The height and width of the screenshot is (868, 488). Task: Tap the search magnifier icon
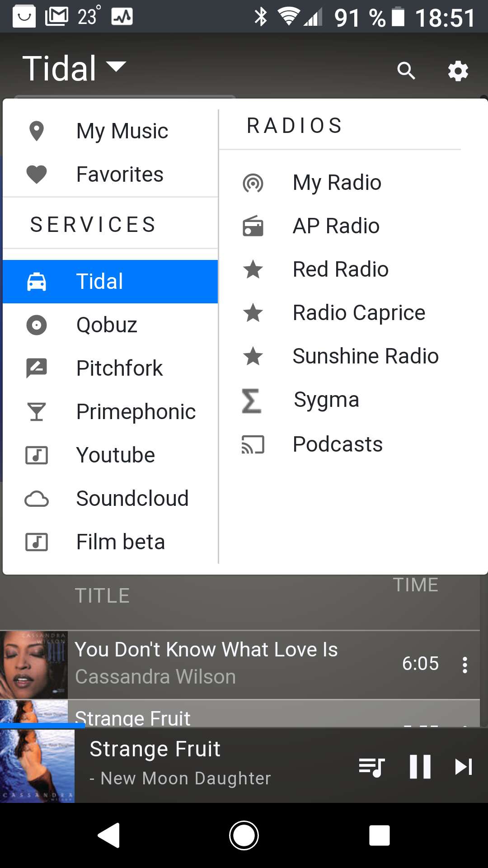(x=406, y=71)
